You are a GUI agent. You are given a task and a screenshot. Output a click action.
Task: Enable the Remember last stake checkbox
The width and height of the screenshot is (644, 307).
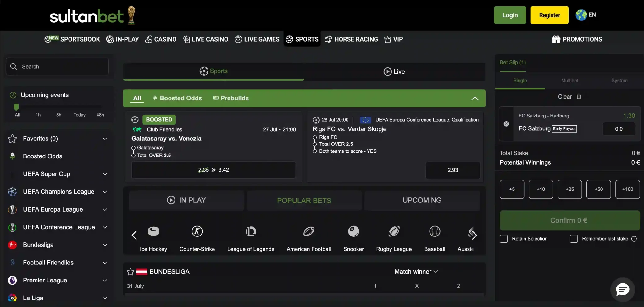[x=574, y=239]
